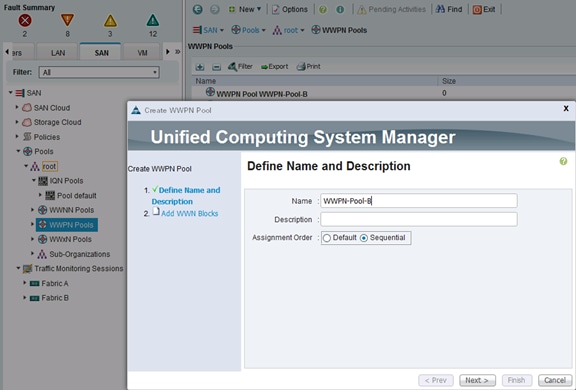
Task: Close the Create WWPN Pool dialog
Action: point(566,109)
